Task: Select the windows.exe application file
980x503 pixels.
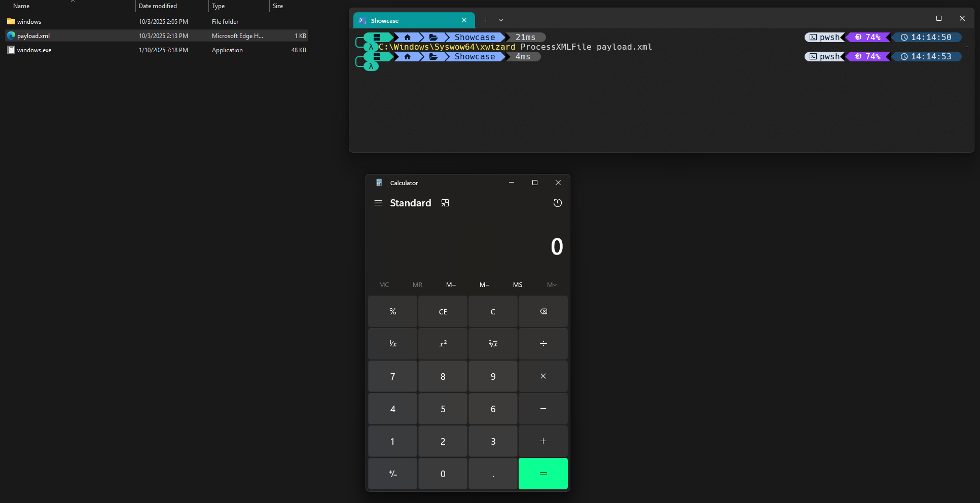Action: click(34, 50)
